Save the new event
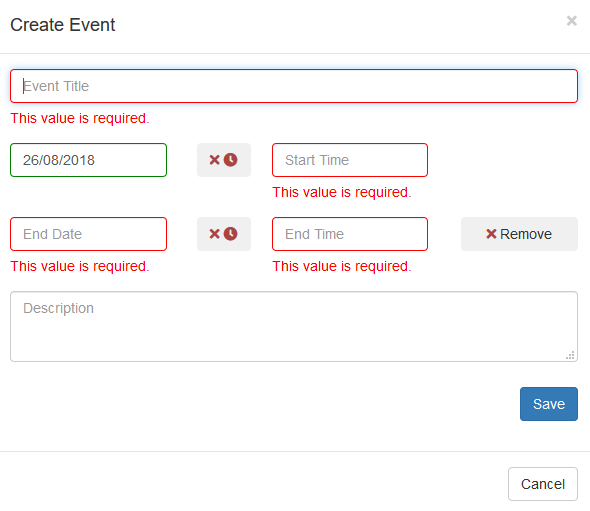Screen dimensions: 590x511 coord(549,404)
